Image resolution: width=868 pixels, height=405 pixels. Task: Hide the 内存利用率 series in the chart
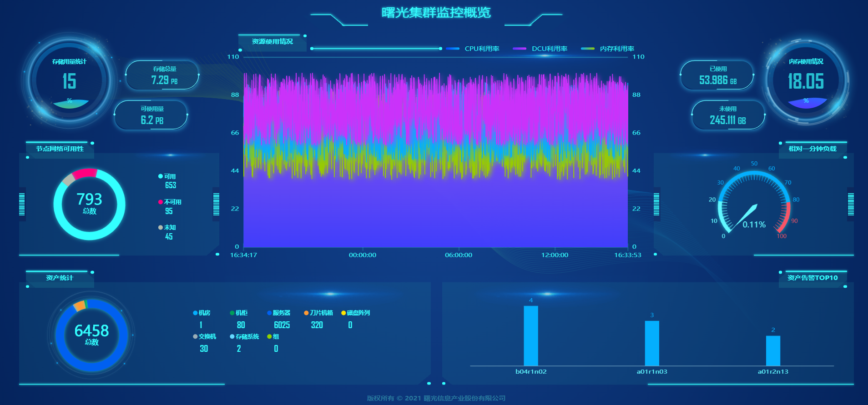(x=607, y=49)
